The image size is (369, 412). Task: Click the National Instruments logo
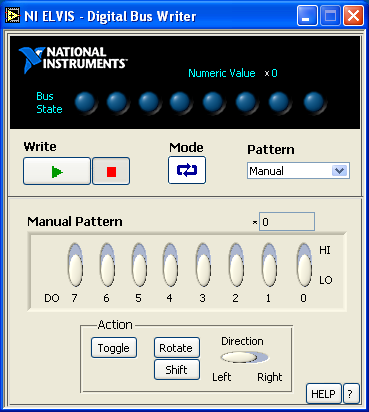click(72, 59)
